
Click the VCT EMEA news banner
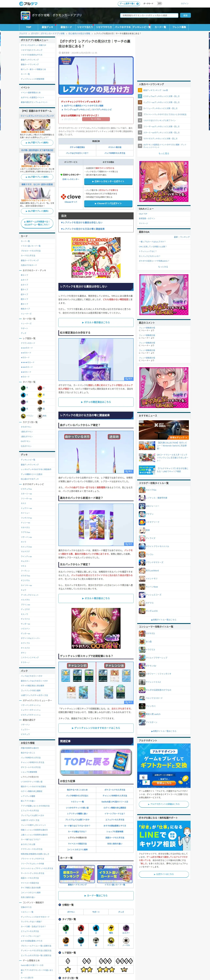tap(164, 430)
